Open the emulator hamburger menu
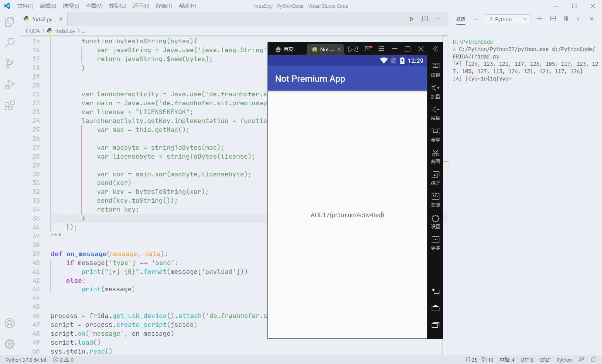 point(381,49)
